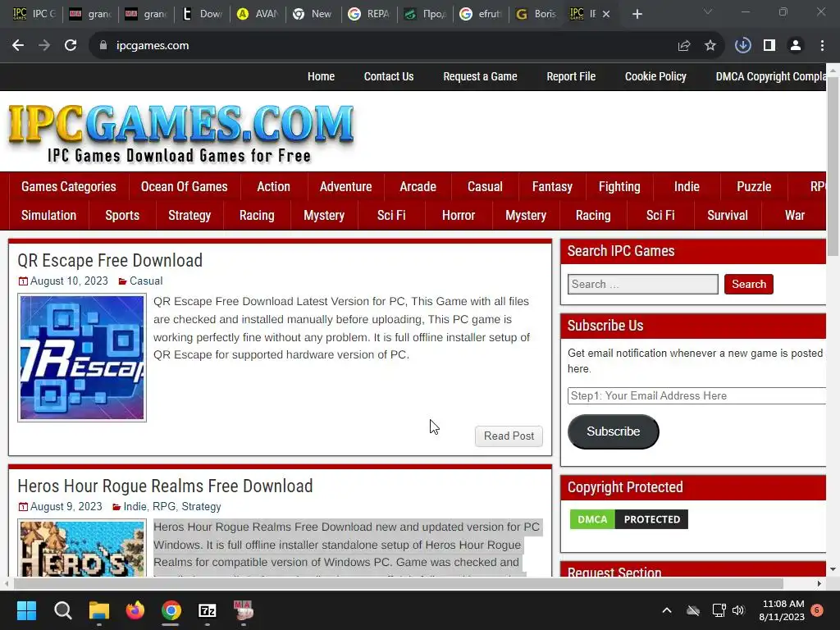This screenshot has height=630, width=840.
Task: Click the horizontal page scrollbar
Action: [398, 583]
